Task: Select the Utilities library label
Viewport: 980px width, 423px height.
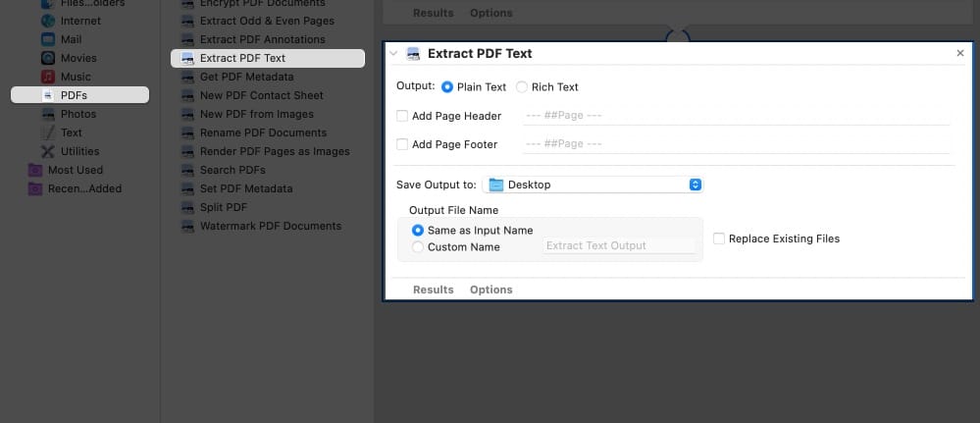Action: 80,151
